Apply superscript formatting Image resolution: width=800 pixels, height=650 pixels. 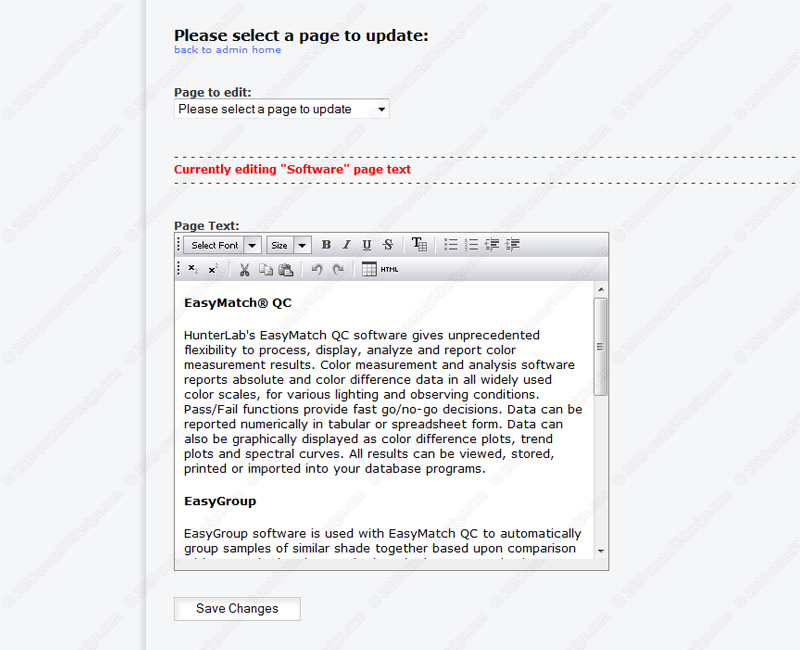(213, 269)
